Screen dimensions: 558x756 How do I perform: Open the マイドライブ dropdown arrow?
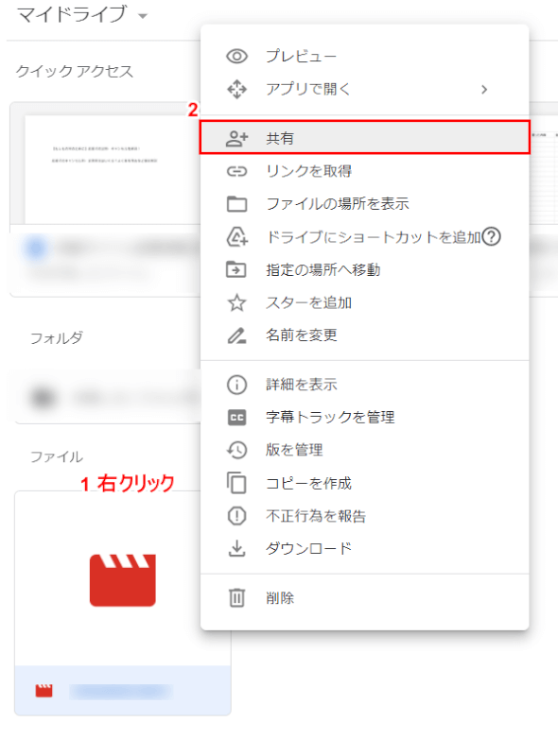point(143,16)
